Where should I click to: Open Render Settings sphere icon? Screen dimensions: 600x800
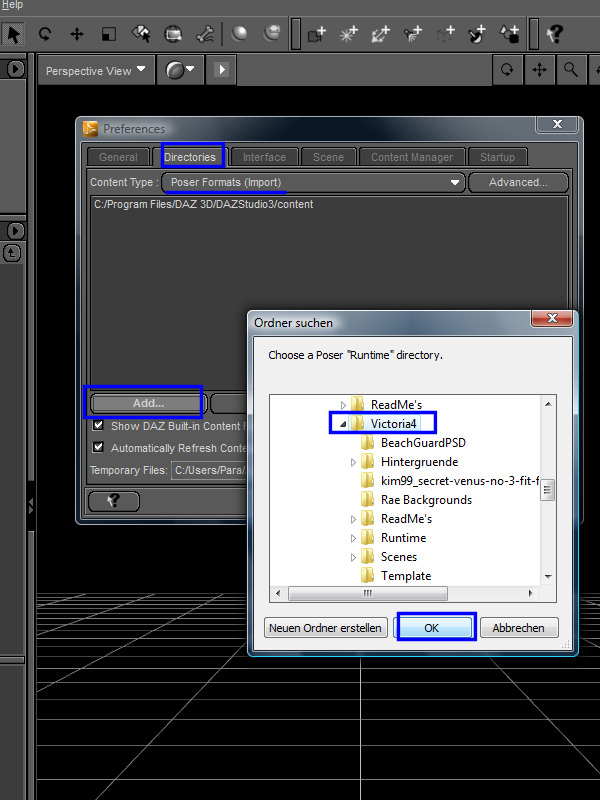pyautogui.click(x=271, y=34)
